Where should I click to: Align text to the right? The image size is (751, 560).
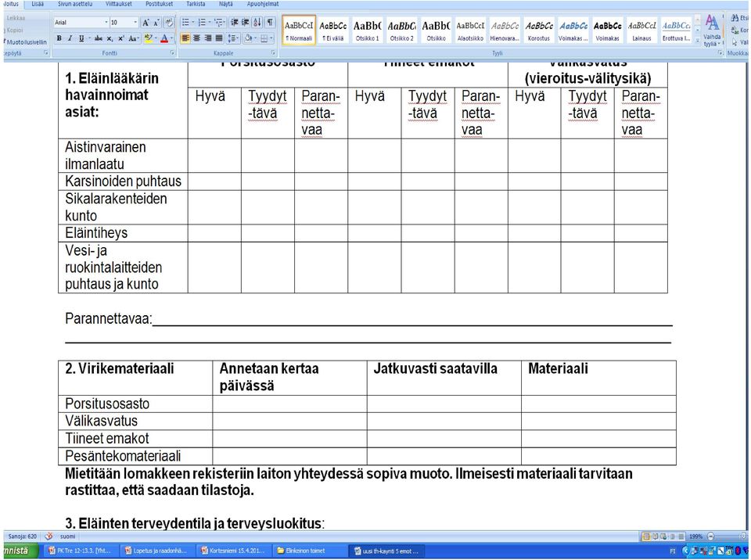[x=208, y=38]
